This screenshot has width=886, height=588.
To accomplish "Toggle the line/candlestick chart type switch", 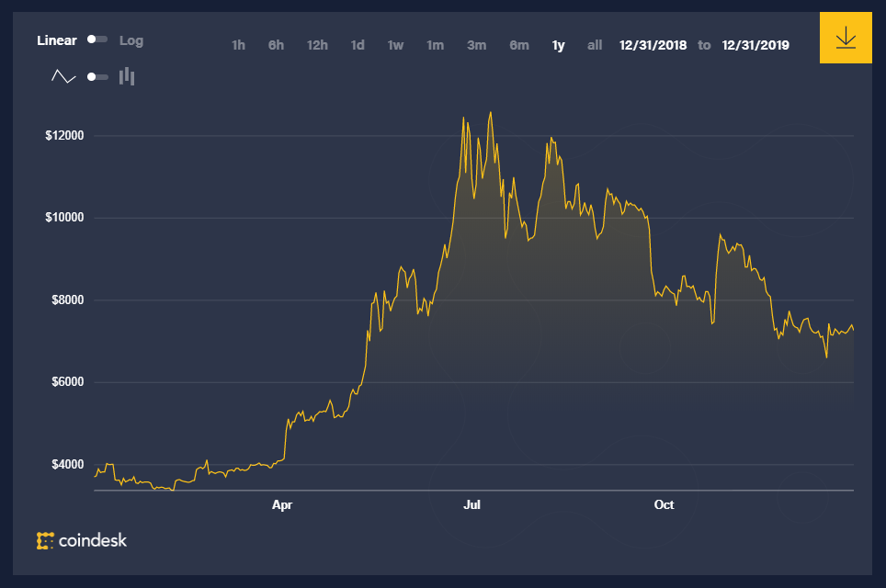I will 97,77.
